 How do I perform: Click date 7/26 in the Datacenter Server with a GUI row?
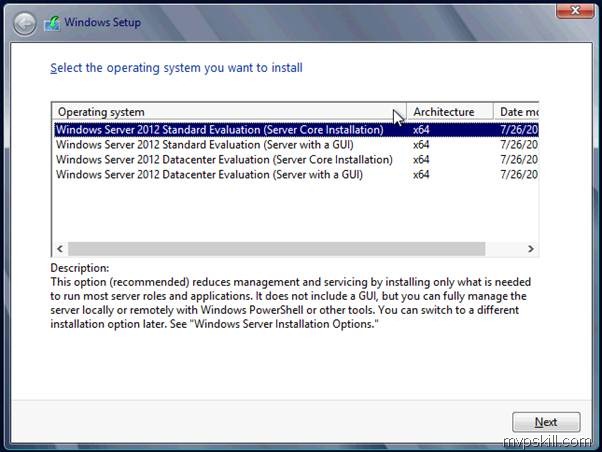[x=519, y=175]
